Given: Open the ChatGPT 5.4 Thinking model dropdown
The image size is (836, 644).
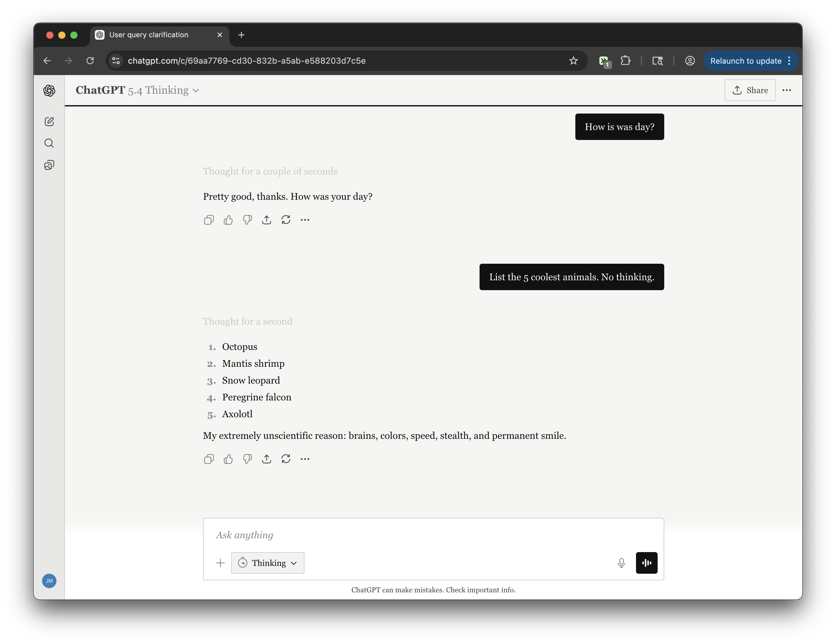Looking at the screenshot, I should point(138,90).
